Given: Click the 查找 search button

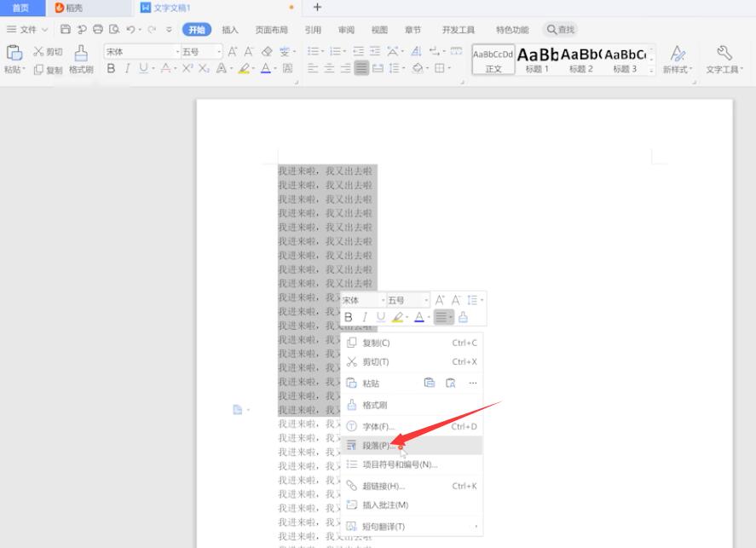Looking at the screenshot, I should 560,29.
